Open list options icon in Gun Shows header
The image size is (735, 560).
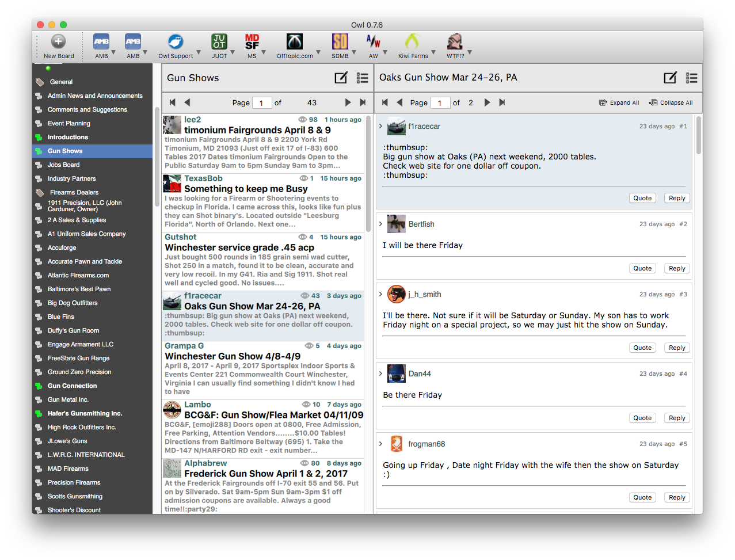[363, 78]
